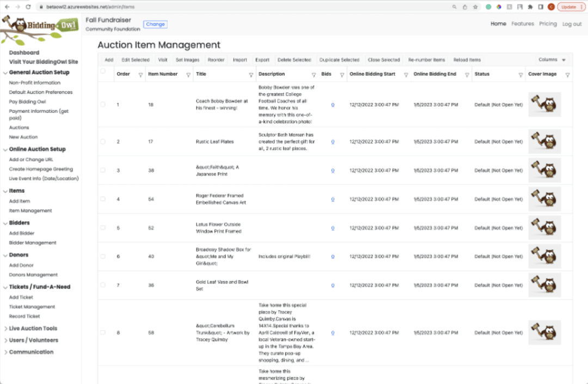Open the Order column filter icon
588x384 pixels.
(140, 75)
